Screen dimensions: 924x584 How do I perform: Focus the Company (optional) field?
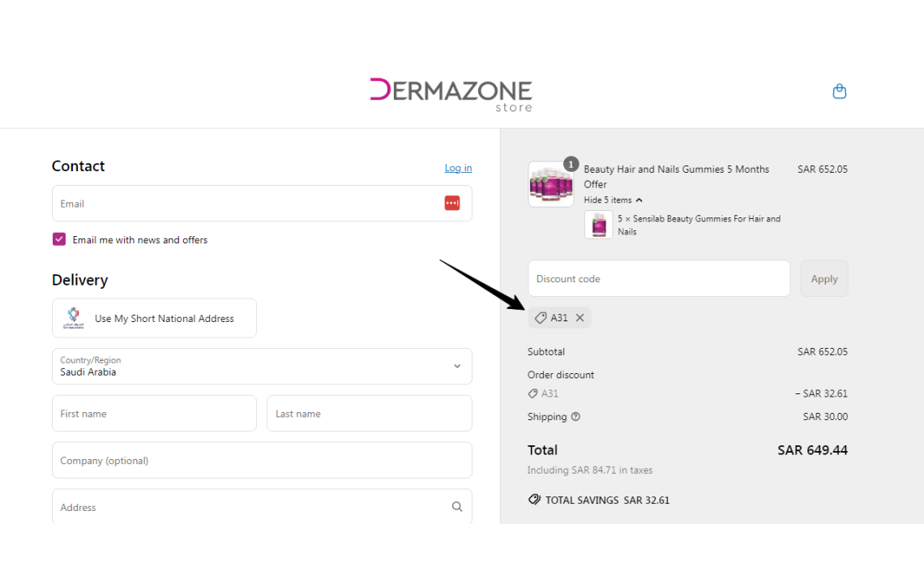262,460
